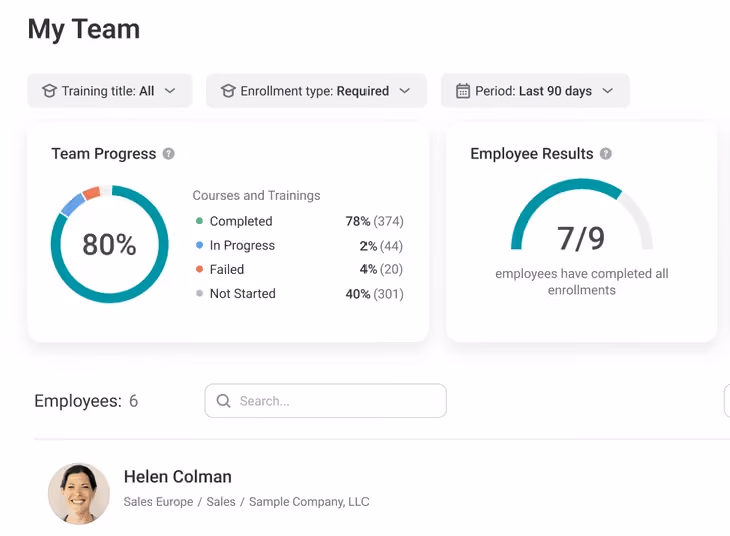Open the Training title filter dropdown
Viewport: 730px width, 536px height.
tap(109, 91)
